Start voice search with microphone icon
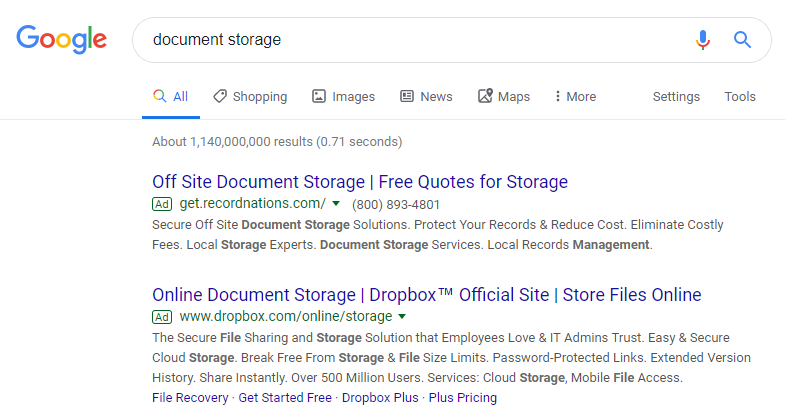The height and width of the screenshot is (419, 785). 703,40
